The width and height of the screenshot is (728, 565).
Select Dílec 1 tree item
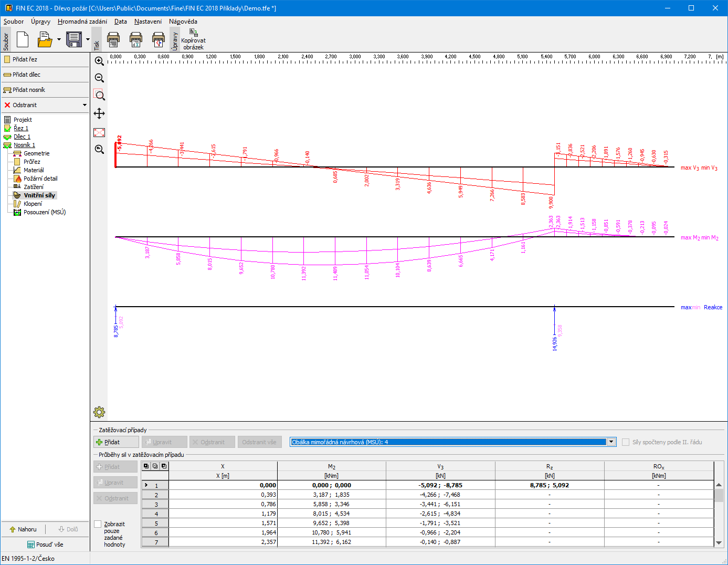pos(22,137)
